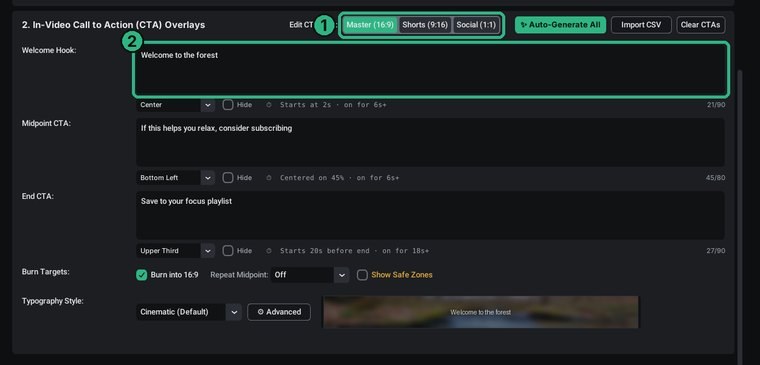The image size is (760, 365).
Task: Click the sparkle icon on Auto-Generate All
Action: [x=523, y=25]
